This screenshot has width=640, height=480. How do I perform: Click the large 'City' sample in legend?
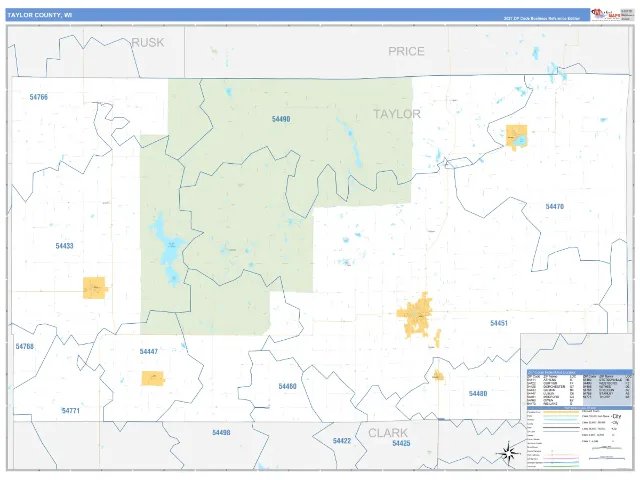coord(616,416)
